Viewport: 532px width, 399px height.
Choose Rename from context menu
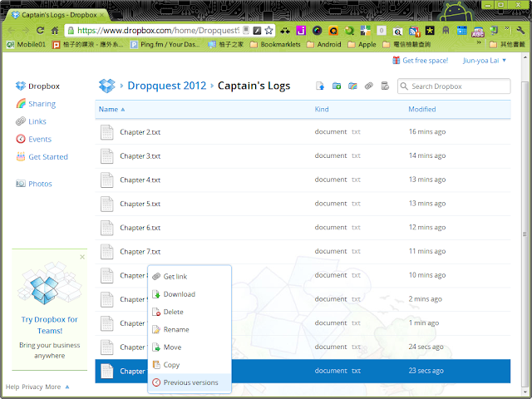[x=190, y=329]
